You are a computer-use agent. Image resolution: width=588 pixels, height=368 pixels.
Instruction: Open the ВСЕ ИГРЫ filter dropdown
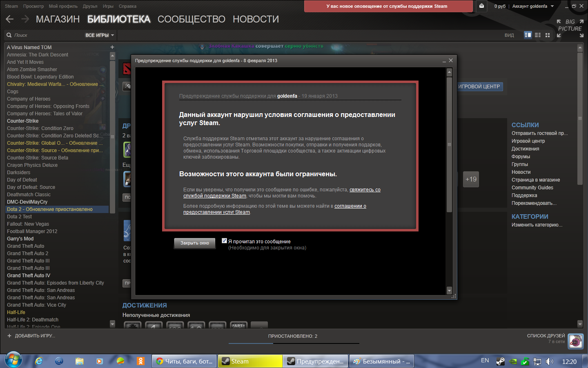pyautogui.click(x=100, y=35)
